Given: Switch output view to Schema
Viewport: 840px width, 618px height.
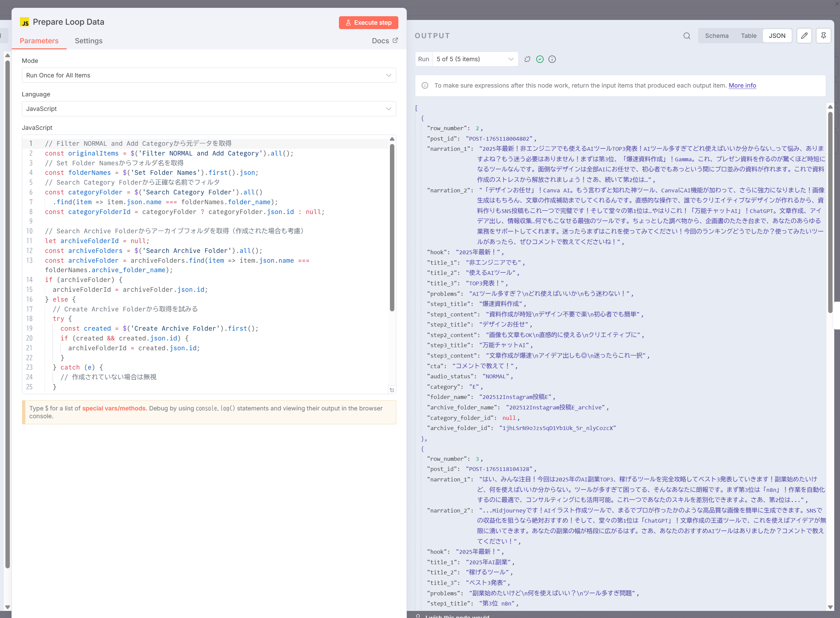Looking at the screenshot, I should (716, 36).
